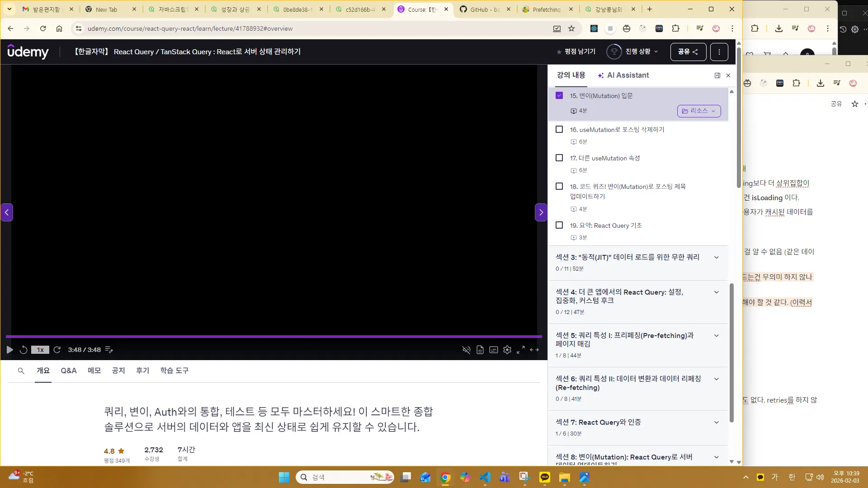Screen dimensions: 868x488
Task: Uncheck lecture 15 변이(Mutation) 입문 completion
Action: pyautogui.click(x=559, y=95)
